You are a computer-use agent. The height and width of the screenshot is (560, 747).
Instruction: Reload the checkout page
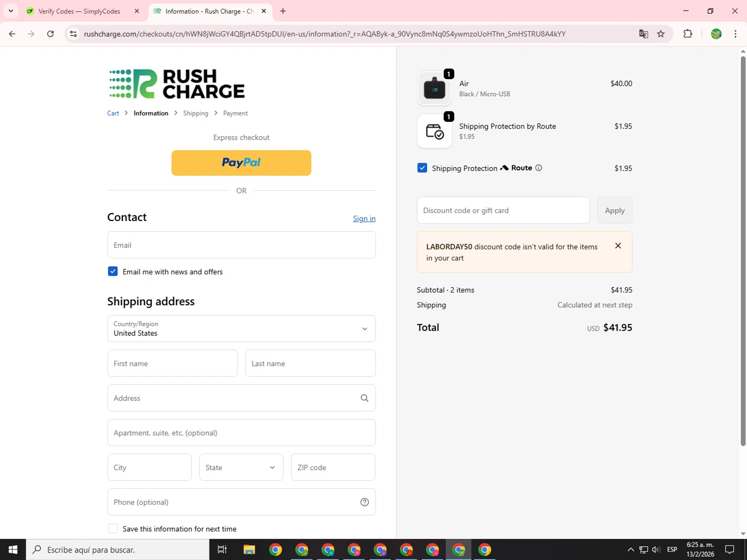[50, 34]
